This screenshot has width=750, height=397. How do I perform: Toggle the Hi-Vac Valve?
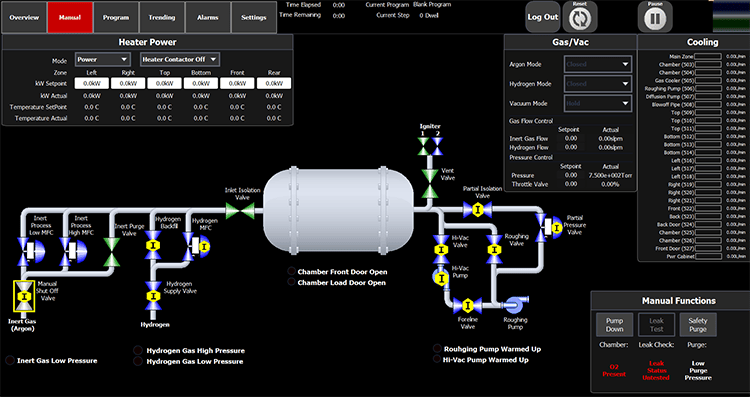coord(441,250)
